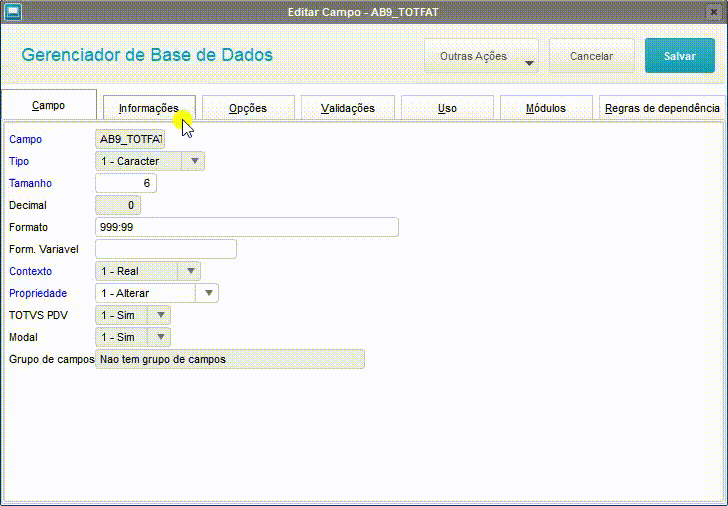Click the AB9_TOTFAT field name box
Screen dimensions: 728x506
click(130, 139)
